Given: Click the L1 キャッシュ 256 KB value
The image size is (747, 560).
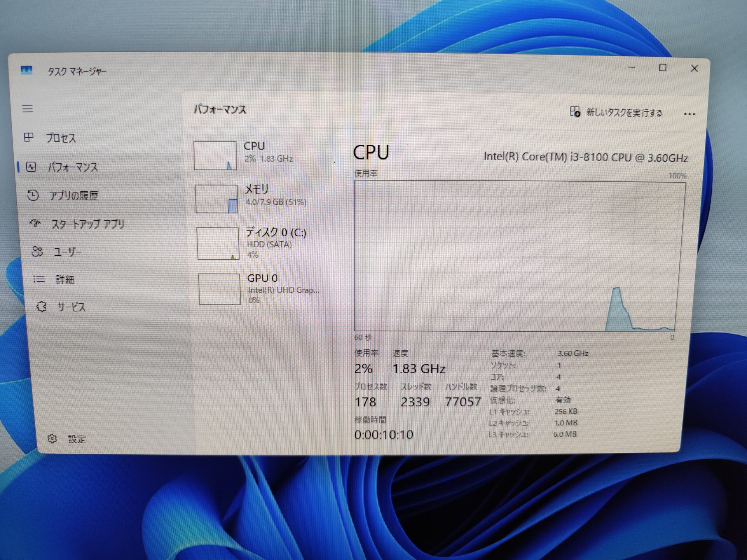Looking at the screenshot, I should [566, 411].
